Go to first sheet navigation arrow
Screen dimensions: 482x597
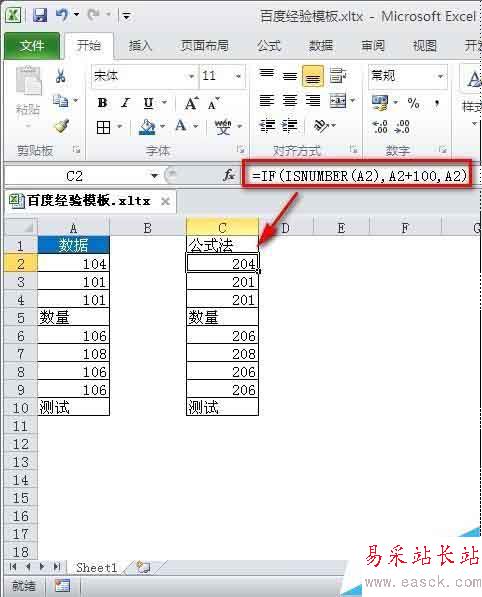[x=13, y=567]
